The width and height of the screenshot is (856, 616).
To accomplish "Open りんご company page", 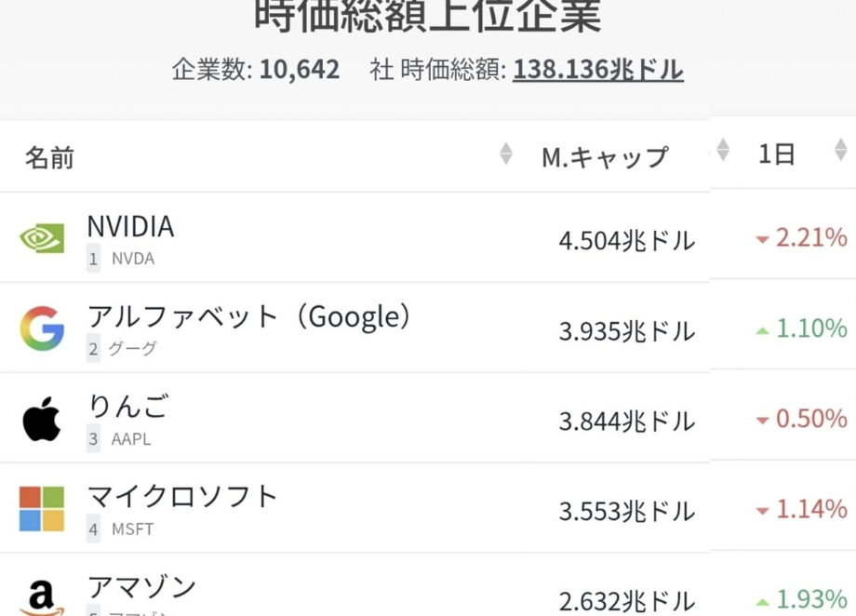I will point(128,407).
